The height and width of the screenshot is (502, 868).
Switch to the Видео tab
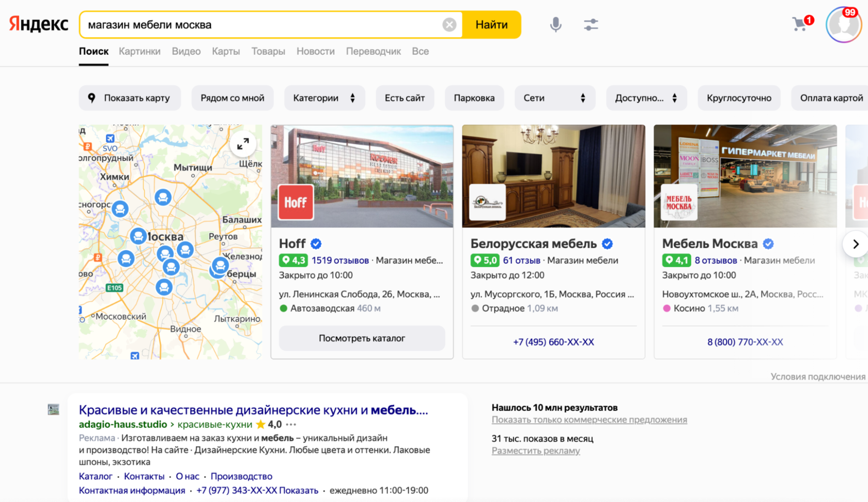pos(186,51)
